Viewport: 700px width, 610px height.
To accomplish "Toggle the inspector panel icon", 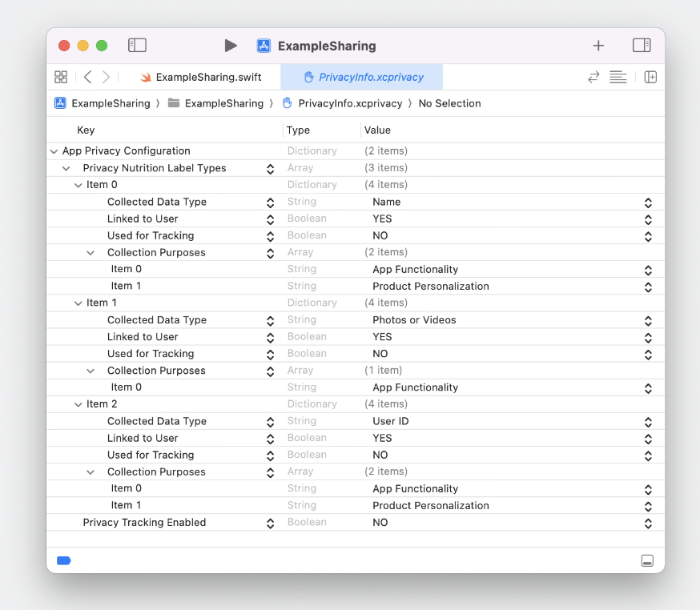I will tap(642, 45).
